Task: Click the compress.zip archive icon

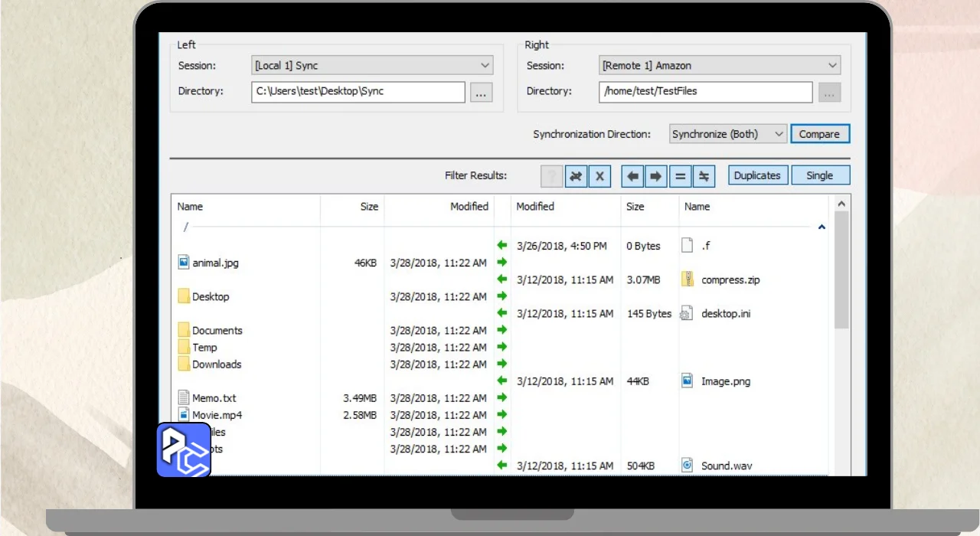Action: [688, 279]
